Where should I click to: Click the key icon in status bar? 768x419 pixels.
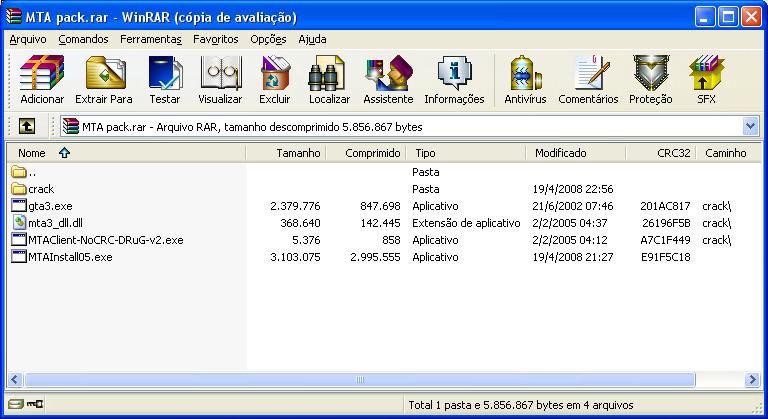pyautogui.click(x=35, y=404)
